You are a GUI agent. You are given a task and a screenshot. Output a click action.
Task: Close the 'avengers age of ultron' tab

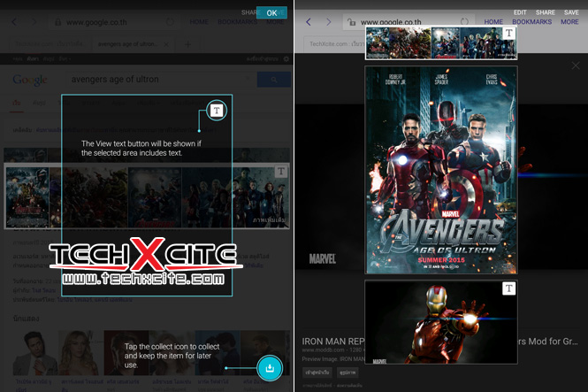coord(166,44)
